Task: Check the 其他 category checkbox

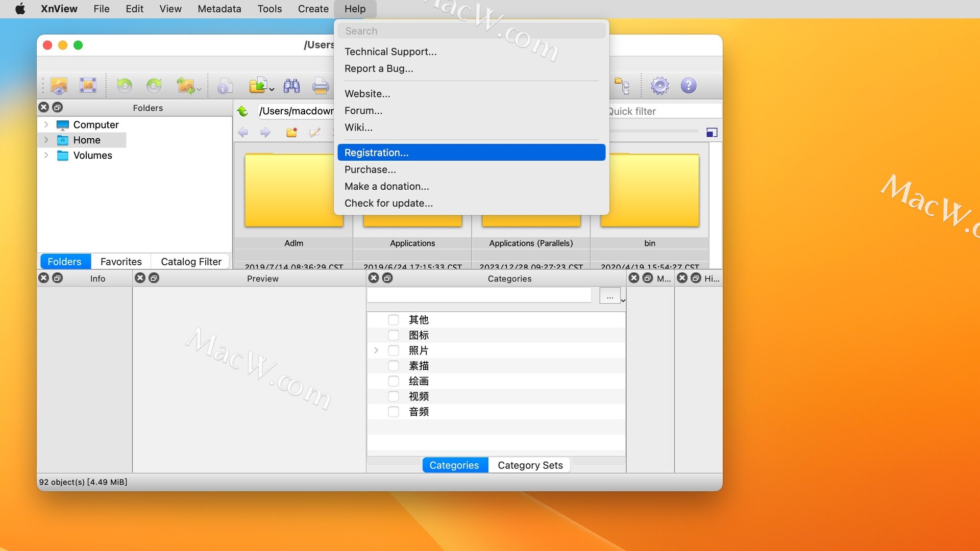Action: coord(394,320)
